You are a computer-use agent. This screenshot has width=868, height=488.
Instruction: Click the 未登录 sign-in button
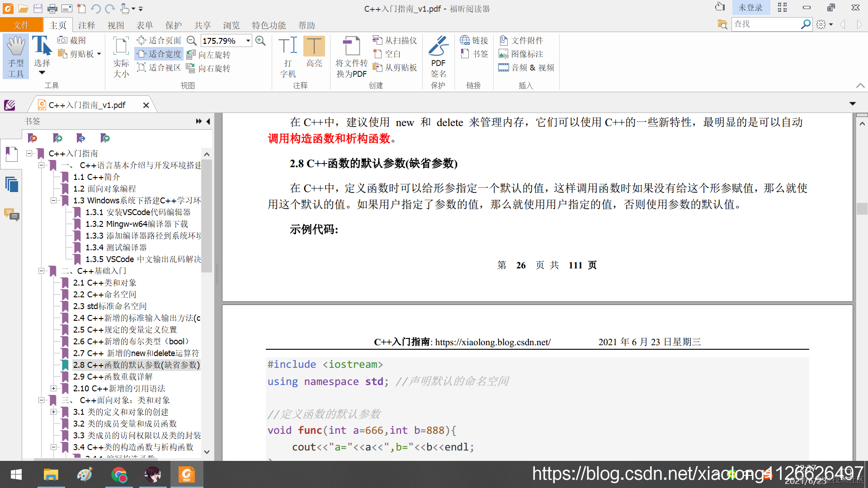point(750,8)
